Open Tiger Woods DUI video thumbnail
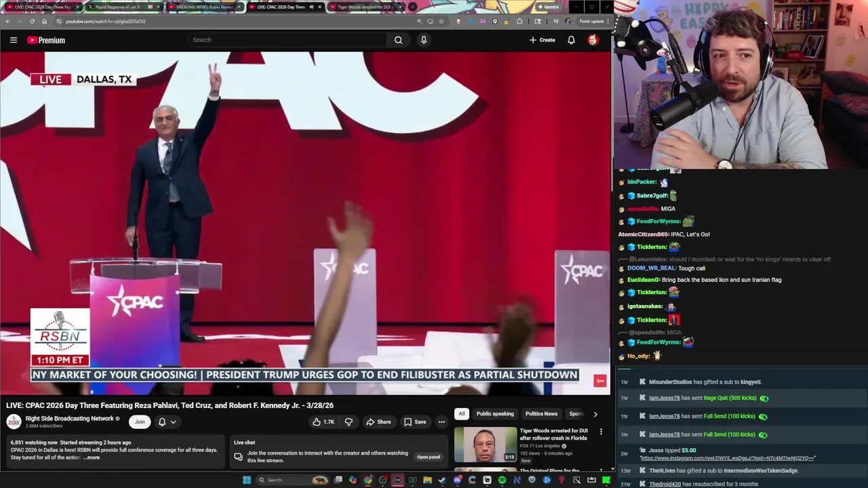 coord(486,444)
